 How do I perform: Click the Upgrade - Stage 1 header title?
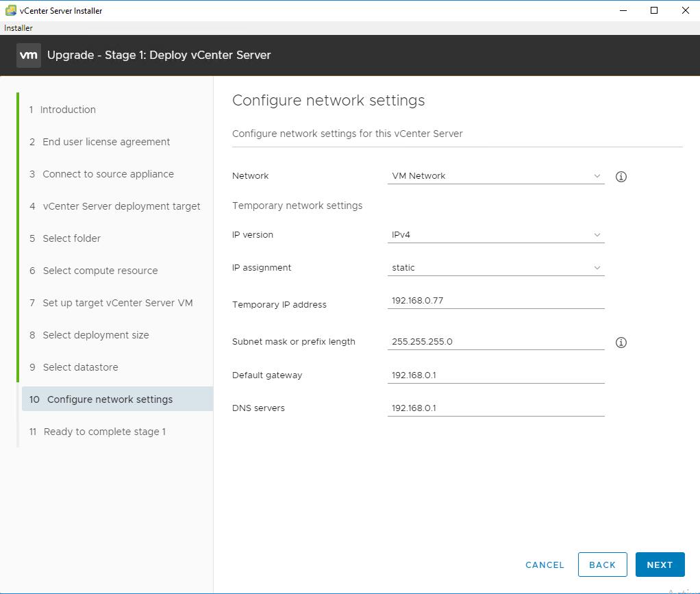(159, 55)
